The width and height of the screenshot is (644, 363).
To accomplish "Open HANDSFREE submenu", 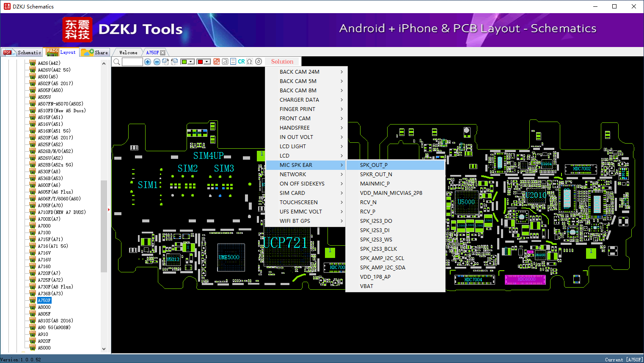I will pyautogui.click(x=307, y=128).
